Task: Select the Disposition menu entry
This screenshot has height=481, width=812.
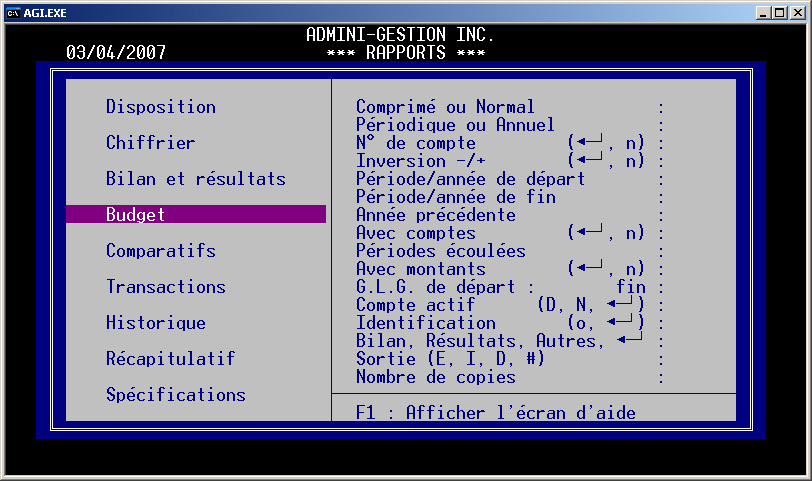Action: click(x=161, y=107)
